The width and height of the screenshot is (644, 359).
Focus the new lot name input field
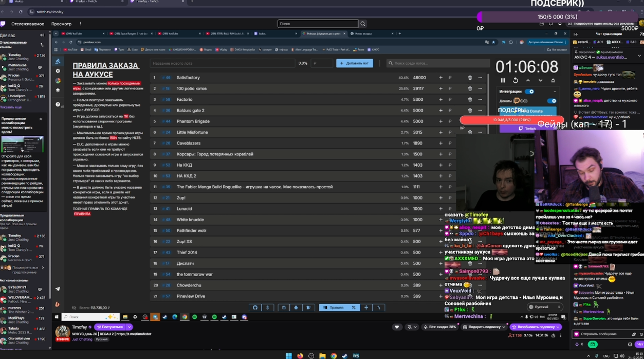224,63
